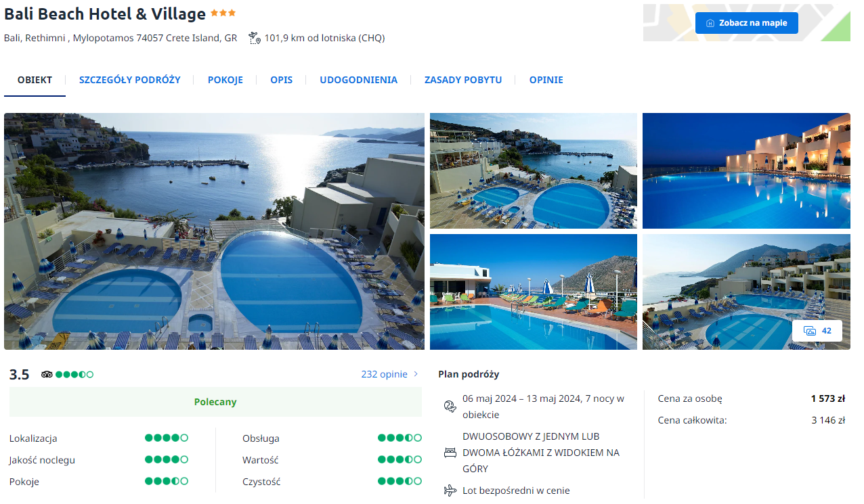Expand reviews via chevron beside 232 opinie
864x504 pixels.
(416, 374)
